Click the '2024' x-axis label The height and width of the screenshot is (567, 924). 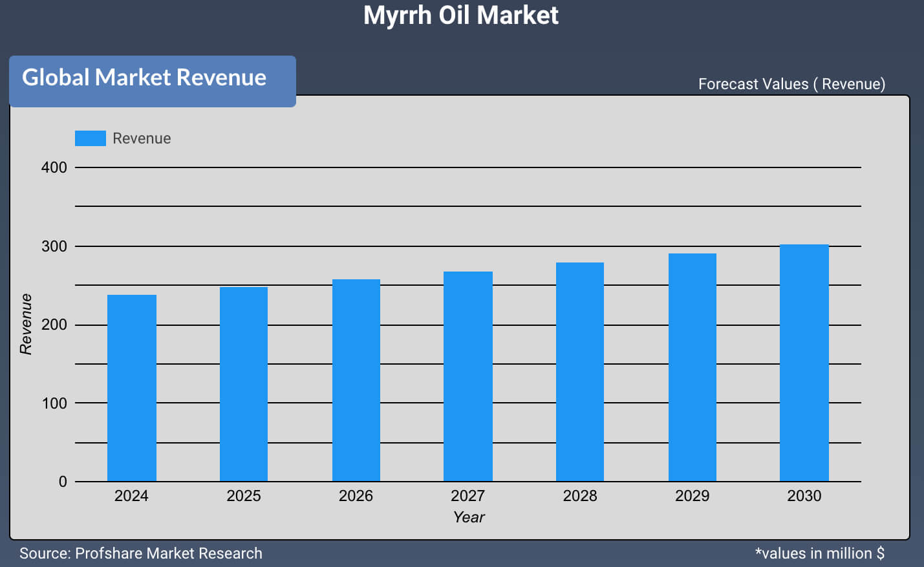point(131,496)
